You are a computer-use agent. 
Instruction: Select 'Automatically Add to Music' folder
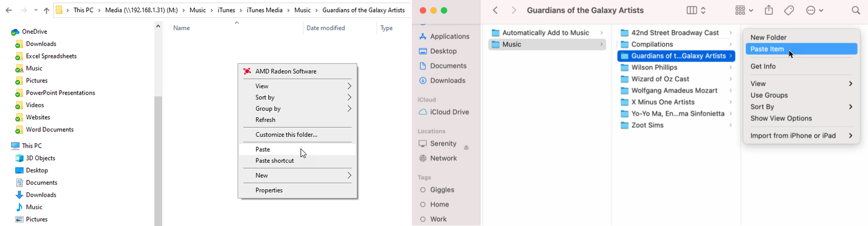[547, 33]
